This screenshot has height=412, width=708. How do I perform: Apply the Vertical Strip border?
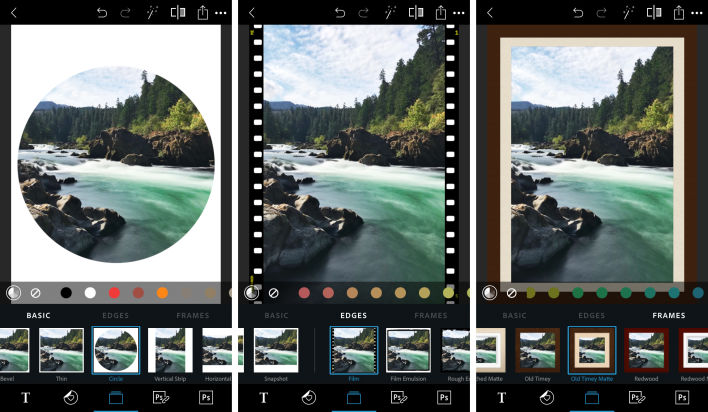coord(171,350)
